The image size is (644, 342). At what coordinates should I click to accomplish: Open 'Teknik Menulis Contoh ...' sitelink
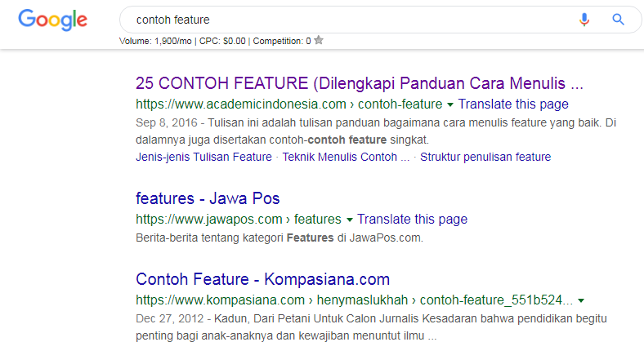tap(346, 157)
